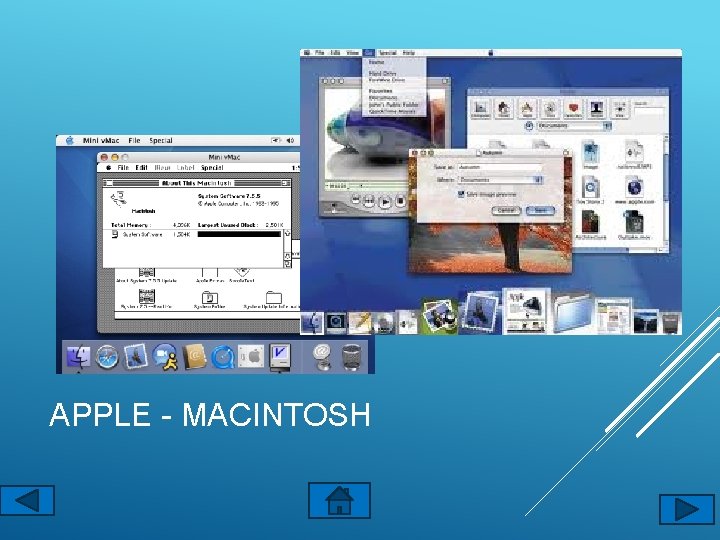Toggle the save image preview checkbox
720x540 pixels.
coord(461,194)
